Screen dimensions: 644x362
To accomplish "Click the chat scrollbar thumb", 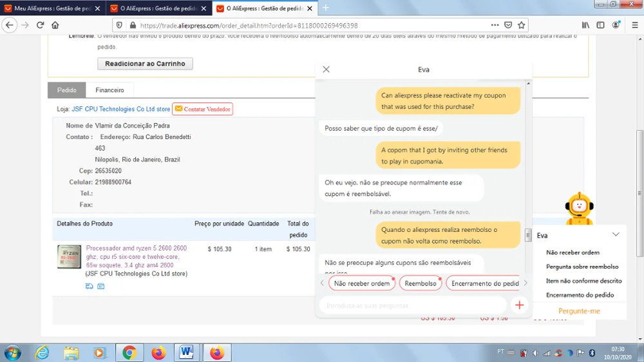I will click(x=528, y=235).
